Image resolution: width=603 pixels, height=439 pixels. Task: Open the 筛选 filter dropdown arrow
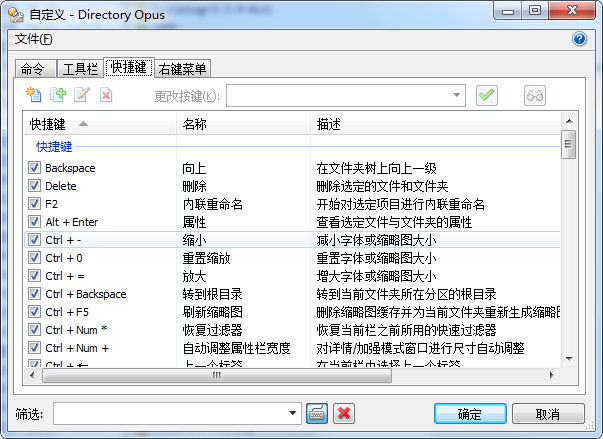pyautogui.click(x=292, y=413)
